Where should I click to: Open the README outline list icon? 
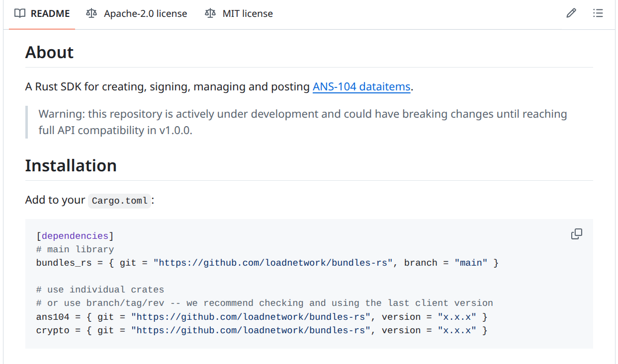pyautogui.click(x=598, y=13)
